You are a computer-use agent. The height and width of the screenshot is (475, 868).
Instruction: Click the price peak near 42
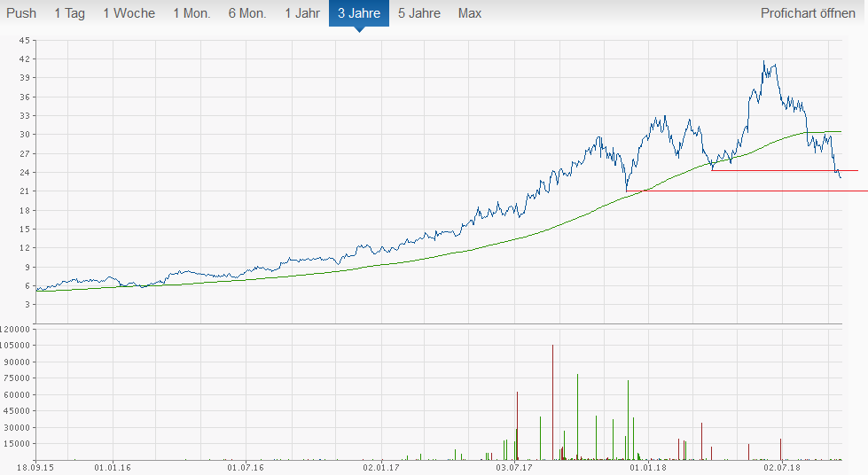coord(764,61)
